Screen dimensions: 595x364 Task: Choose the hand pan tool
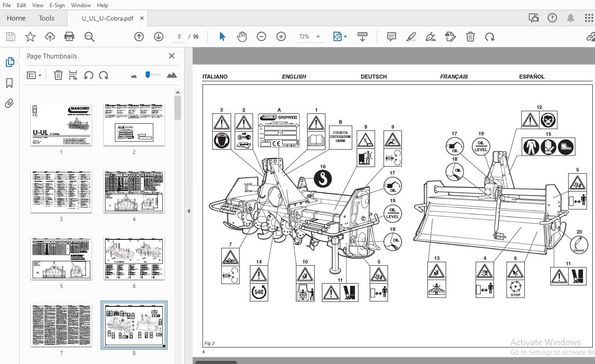point(242,37)
